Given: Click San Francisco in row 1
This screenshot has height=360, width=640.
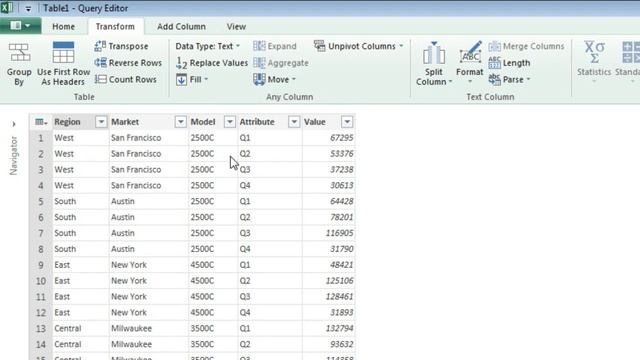Looking at the screenshot, I should 149,138.
